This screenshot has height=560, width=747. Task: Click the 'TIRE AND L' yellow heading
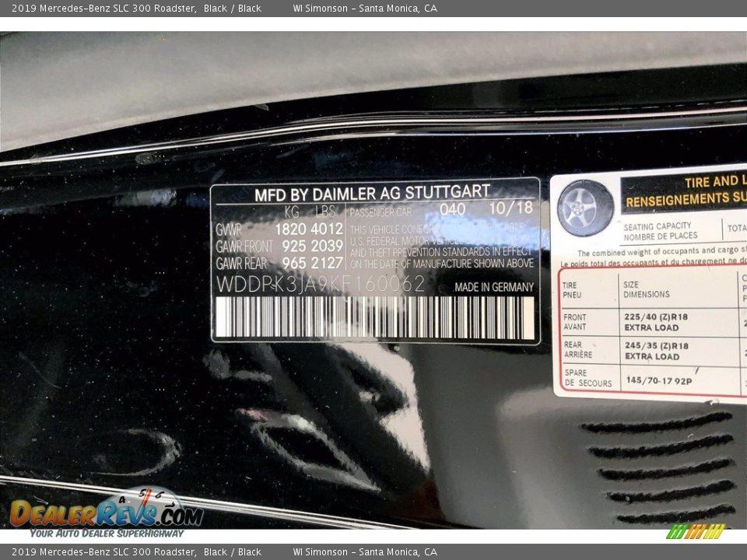(715, 181)
